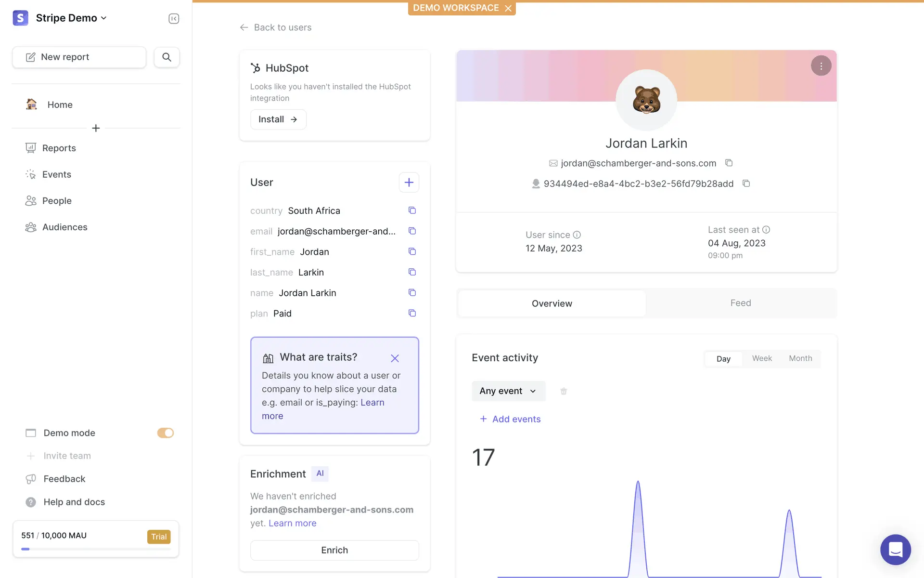
Task: Open the chat support bubble
Action: pyautogui.click(x=895, y=549)
